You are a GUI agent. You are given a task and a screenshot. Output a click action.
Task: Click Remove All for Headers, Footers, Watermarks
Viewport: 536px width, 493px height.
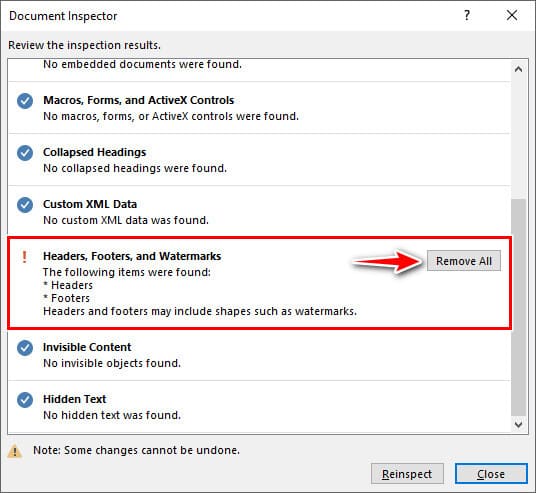pyautogui.click(x=464, y=261)
